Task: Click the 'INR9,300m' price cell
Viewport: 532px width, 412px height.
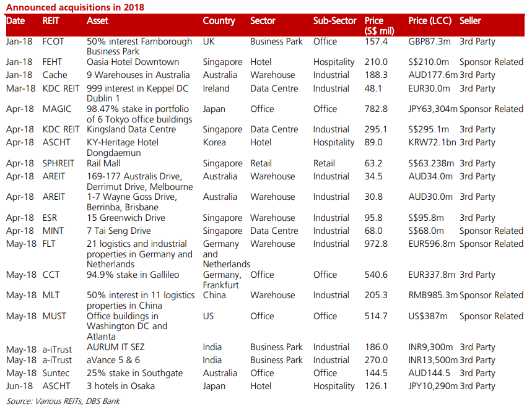Action: [x=430, y=347]
